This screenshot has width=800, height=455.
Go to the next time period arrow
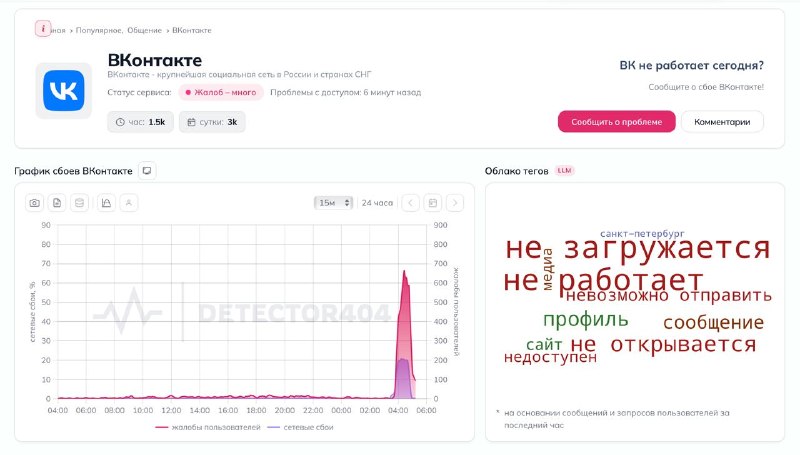coord(455,203)
